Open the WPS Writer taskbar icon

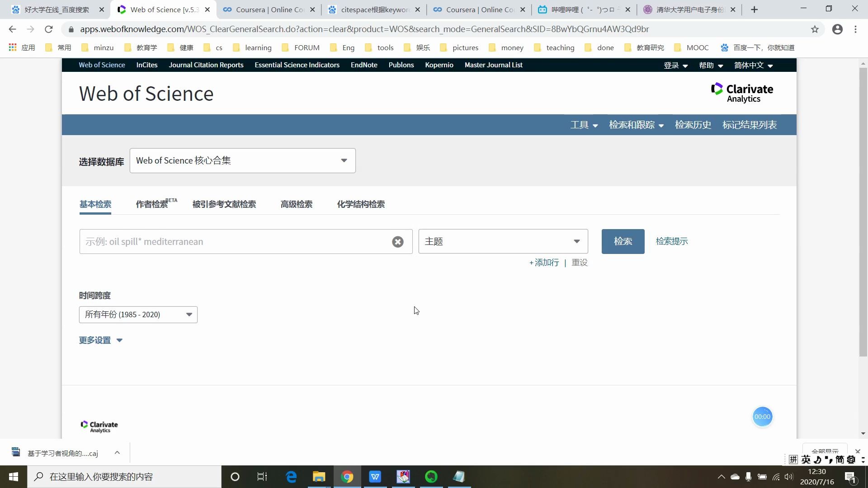click(x=375, y=477)
